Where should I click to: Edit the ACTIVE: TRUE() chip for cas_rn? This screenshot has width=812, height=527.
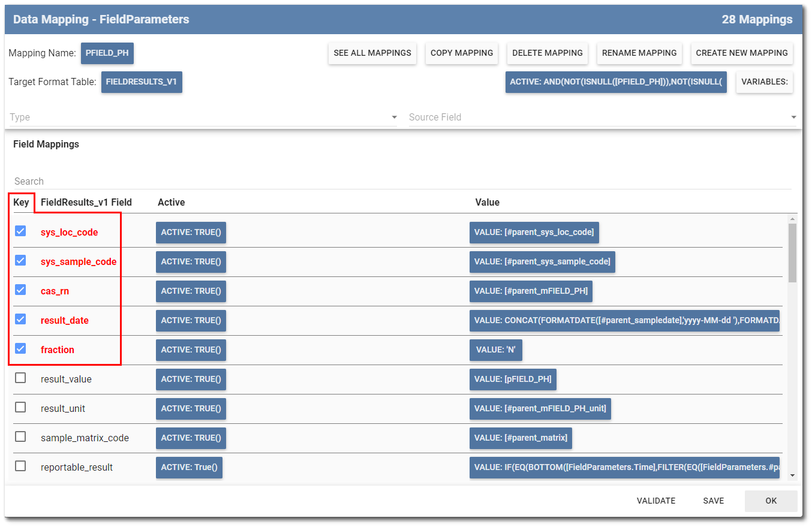(191, 291)
